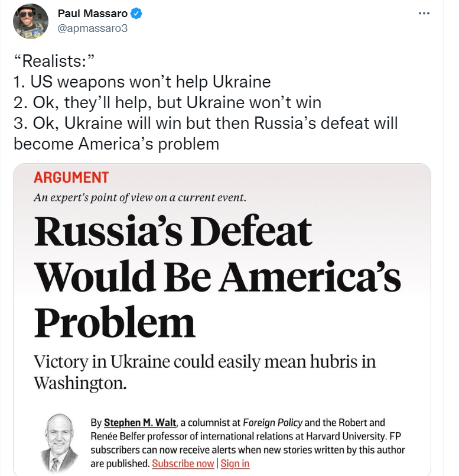This screenshot has width=459, height=476.
Task: Open the tweet's more options menu
Action: 424,14
